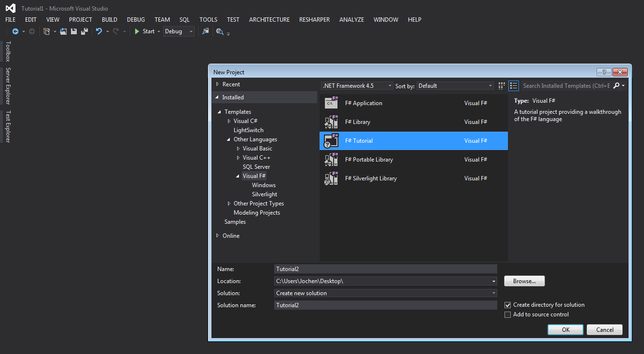Click the Cancel button

pos(605,330)
